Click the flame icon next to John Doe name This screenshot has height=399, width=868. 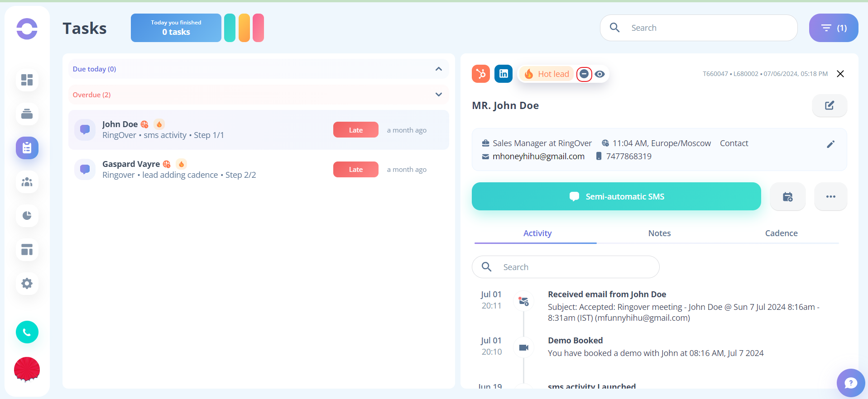(x=159, y=124)
